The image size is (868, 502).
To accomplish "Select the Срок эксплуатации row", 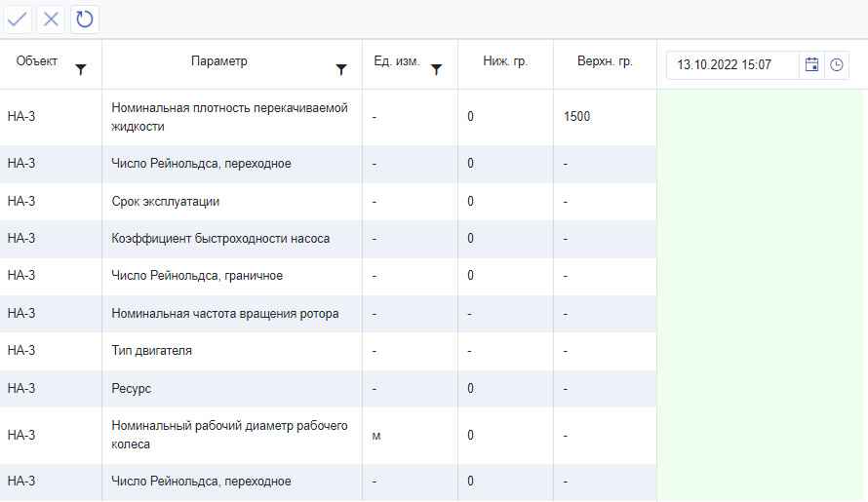I will coord(166,202).
